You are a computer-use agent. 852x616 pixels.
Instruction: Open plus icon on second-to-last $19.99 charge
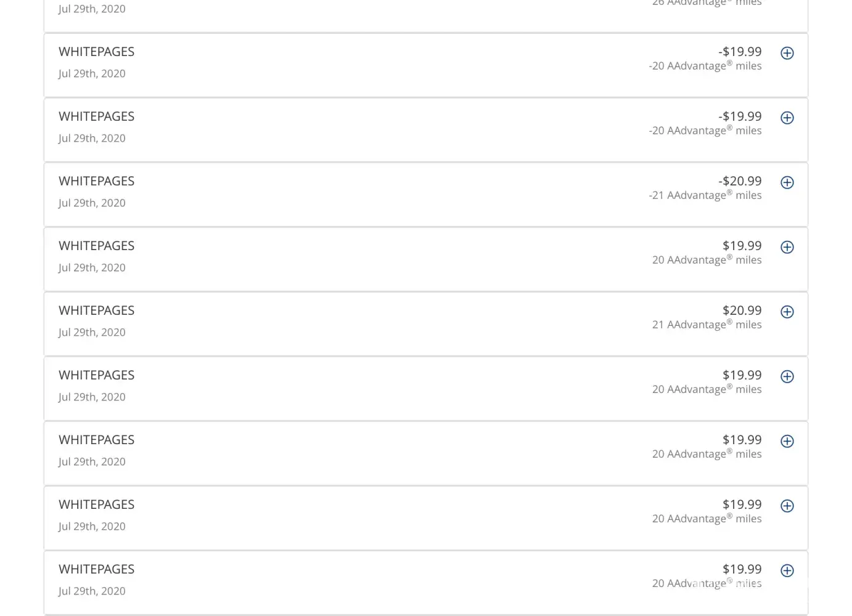(x=787, y=506)
